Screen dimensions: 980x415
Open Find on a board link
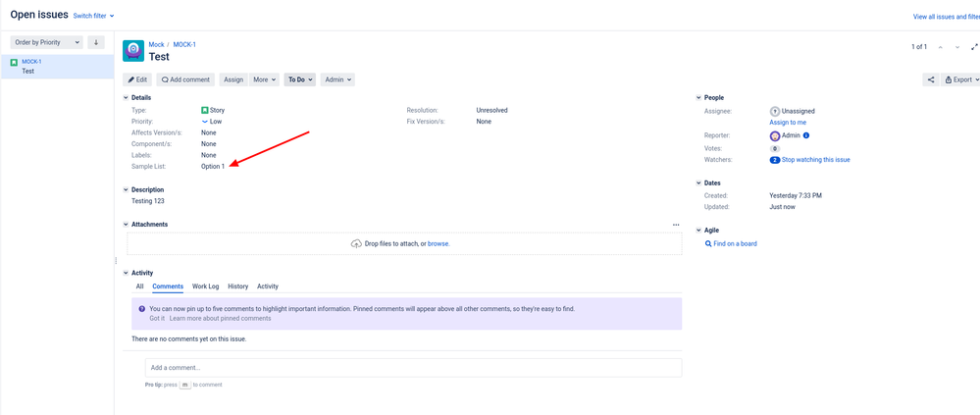pos(735,243)
